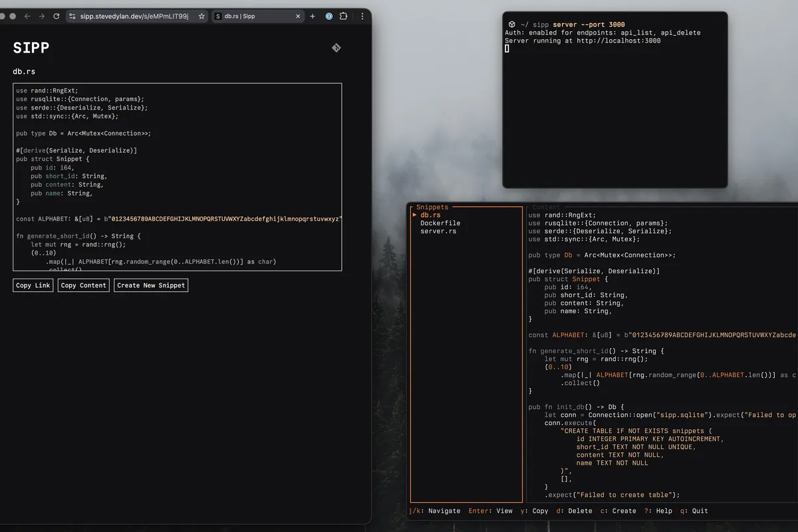Click 'use rand::RngExt;' in TUI content panel
The width and height of the screenshot is (798, 532).
coord(563,215)
